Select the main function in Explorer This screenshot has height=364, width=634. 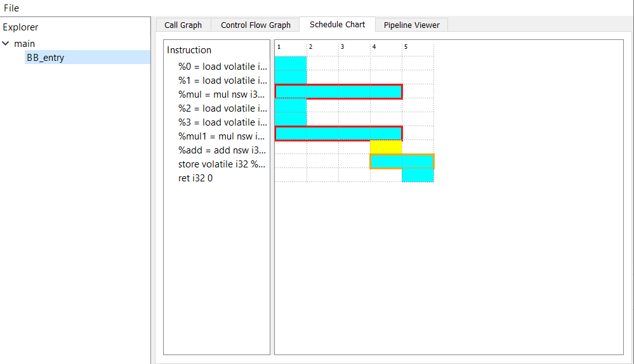click(x=25, y=44)
